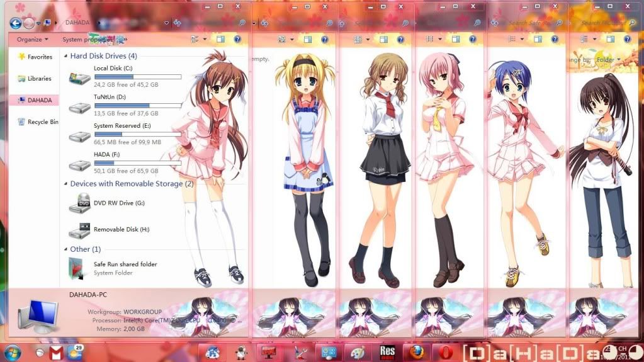This screenshot has width=644, height=362.
Task: Click the TuNtUn (D:) capacity bar
Action: tap(137, 106)
